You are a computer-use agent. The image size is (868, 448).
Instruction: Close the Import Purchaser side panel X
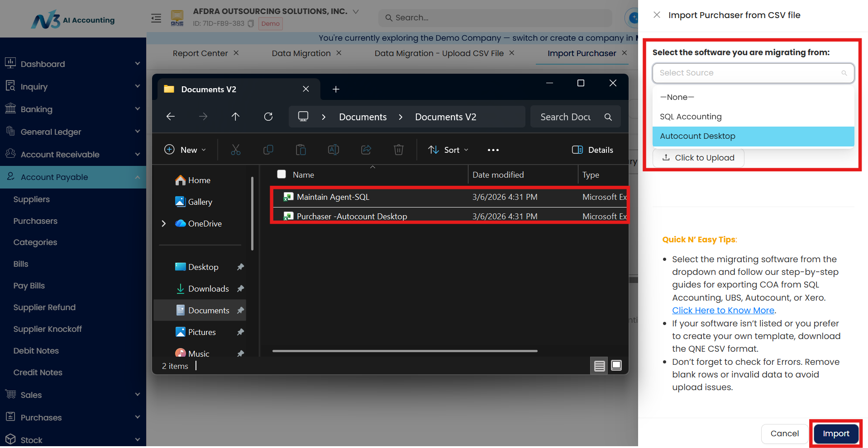click(x=657, y=15)
